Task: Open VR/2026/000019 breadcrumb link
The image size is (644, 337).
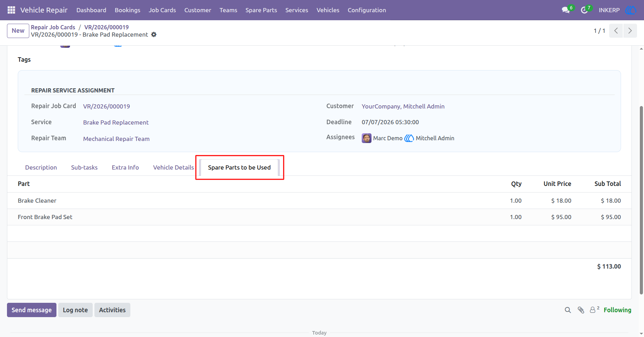Action: tap(107, 27)
